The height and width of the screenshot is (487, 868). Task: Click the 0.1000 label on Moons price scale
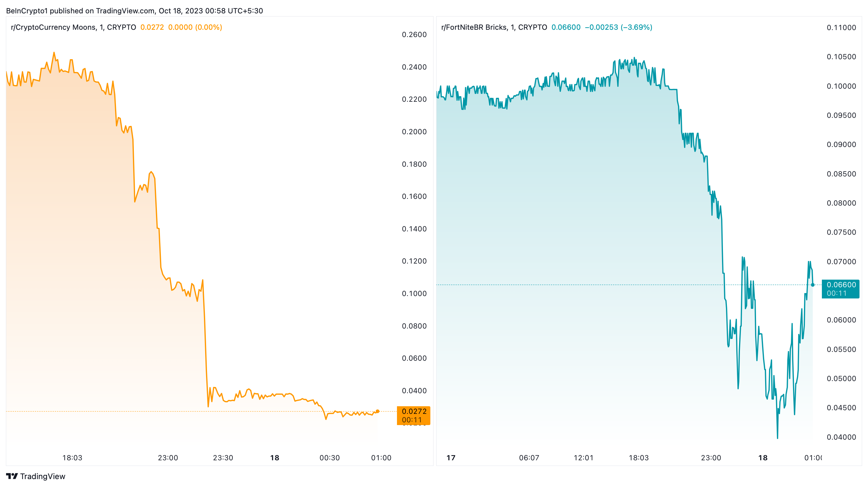click(x=414, y=294)
